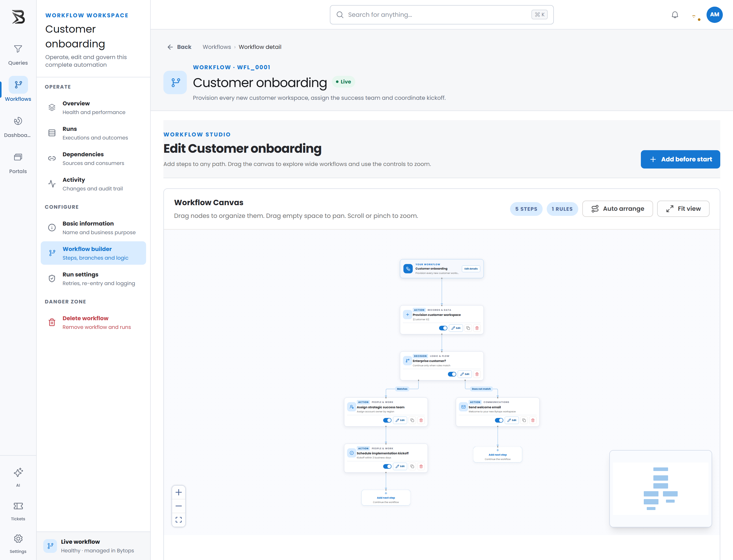Click the canvas minimap thumbnail
733x560 pixels.
tap(660, 489)
